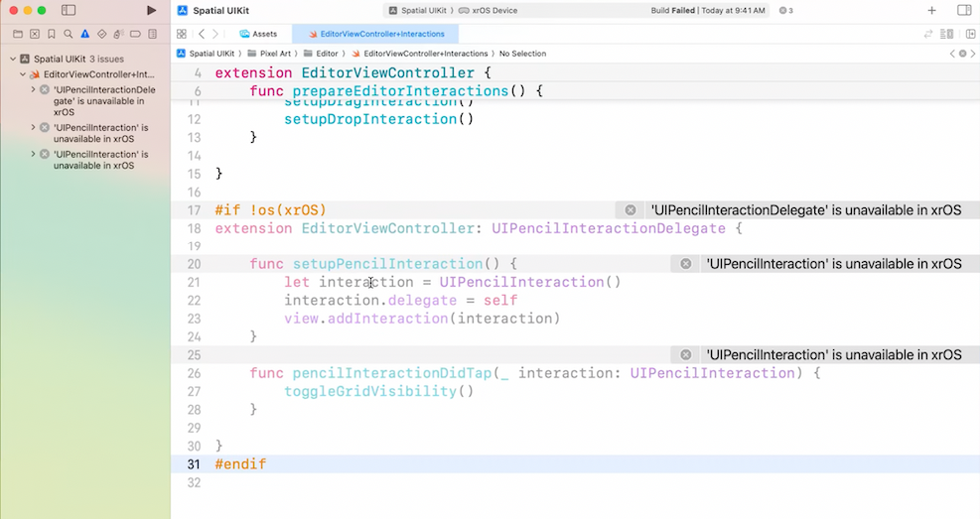
Task: Open the Test navigator diamond icon
Action: point(102,34)
